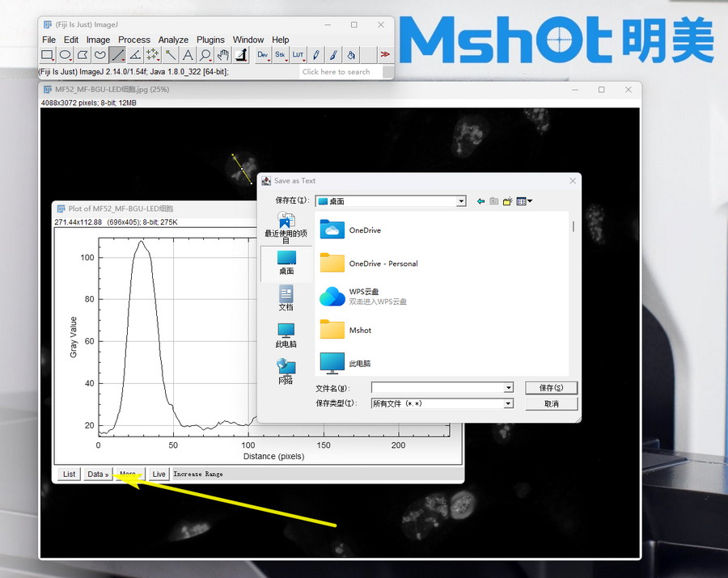The image size is (728, 578).
Task: Select the Rectangle selection tool
Action: point(48,55)
